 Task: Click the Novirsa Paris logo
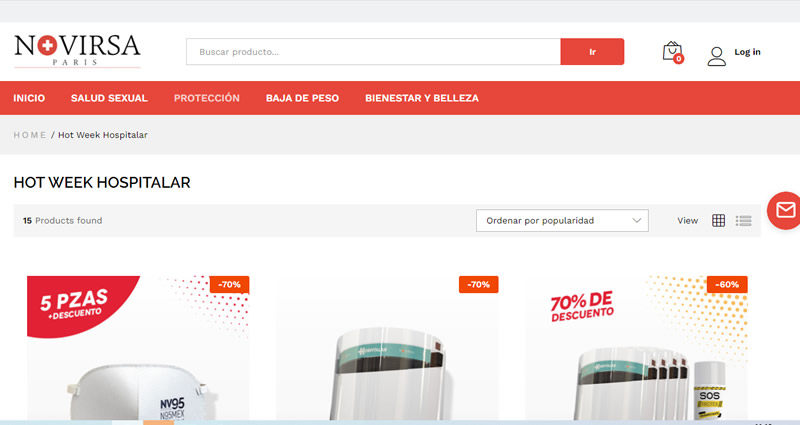coord(77,50)
